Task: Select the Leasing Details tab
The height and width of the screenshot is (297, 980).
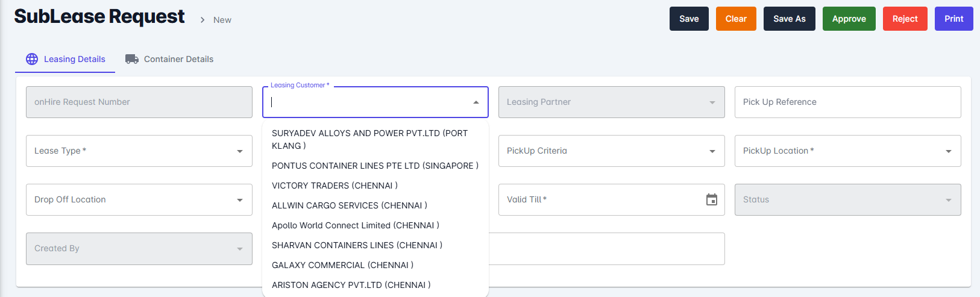Action: pos(74,59)
